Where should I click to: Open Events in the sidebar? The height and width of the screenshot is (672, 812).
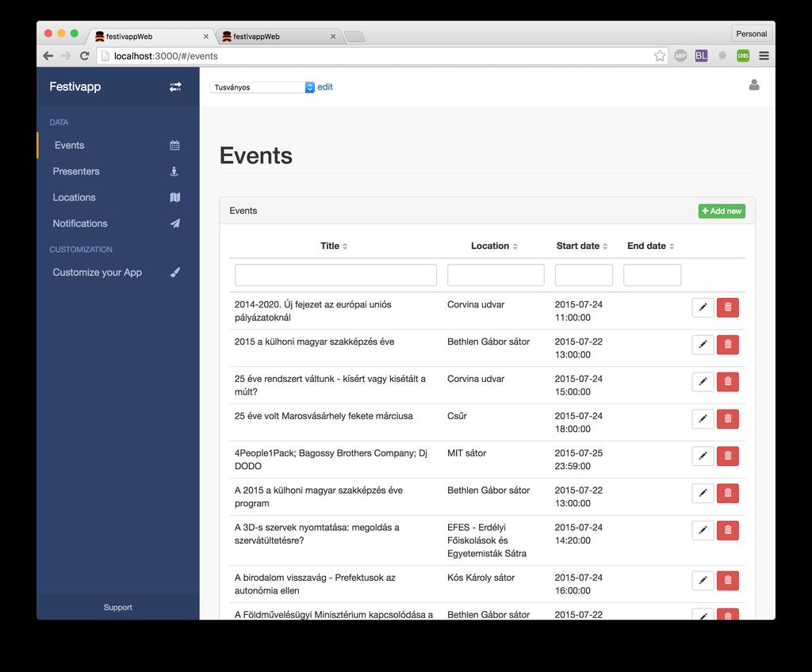(118, 146)
